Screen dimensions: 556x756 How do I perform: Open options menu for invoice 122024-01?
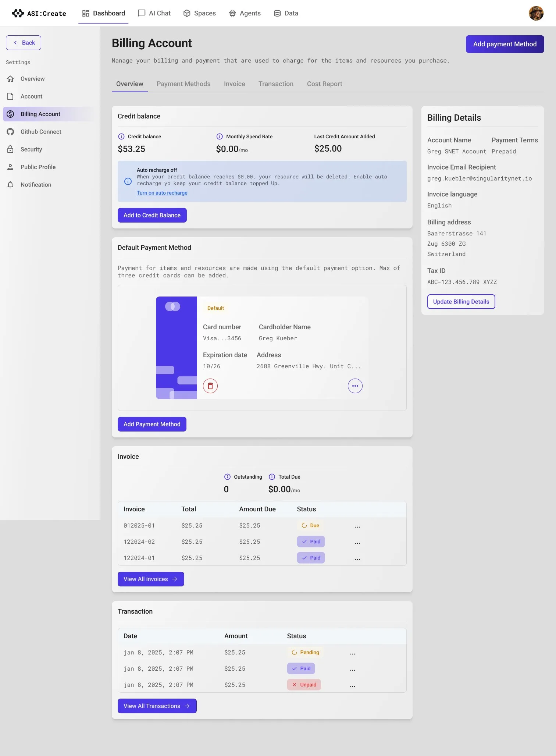point(357,558)
